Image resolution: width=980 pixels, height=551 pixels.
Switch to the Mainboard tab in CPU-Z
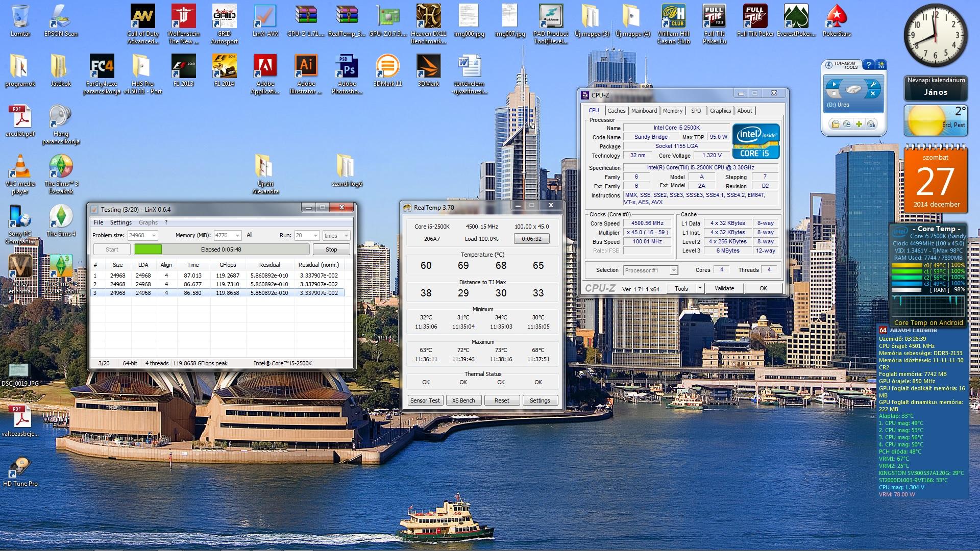pyautogui.click(x=644, y=111)
